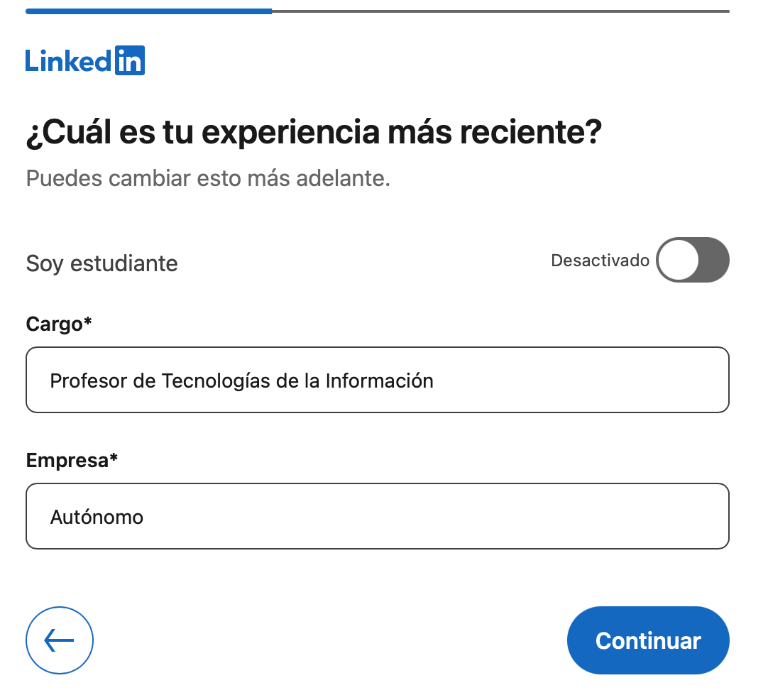Image resolution: width=768 pixels, height=700 pixels.
Task: Click the "Puedes cambiar esto más adelante" subtitle
Action: [208, 177]
